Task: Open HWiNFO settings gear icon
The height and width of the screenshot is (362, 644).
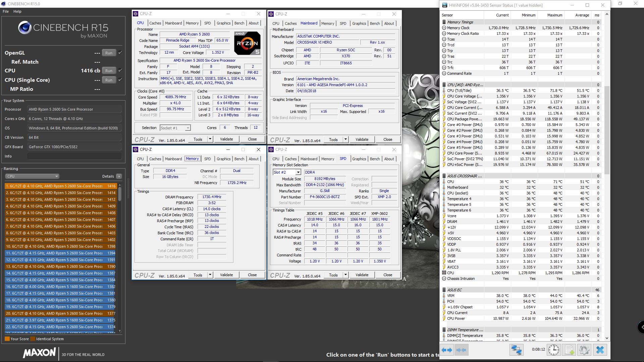Action: (584, 350)
